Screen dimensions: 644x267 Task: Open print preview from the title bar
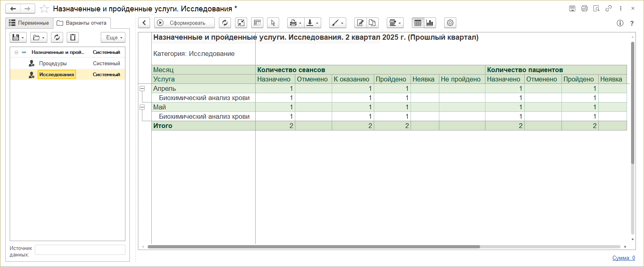596,9
